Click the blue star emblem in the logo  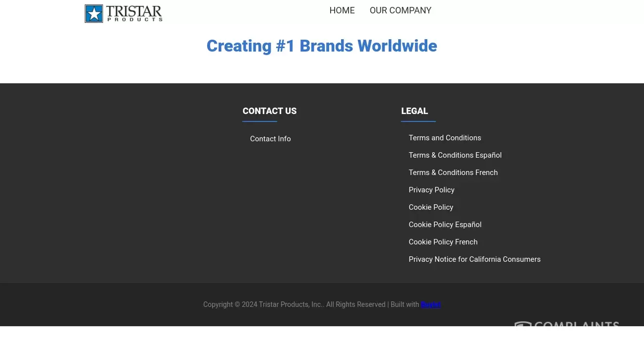[94, 14]
